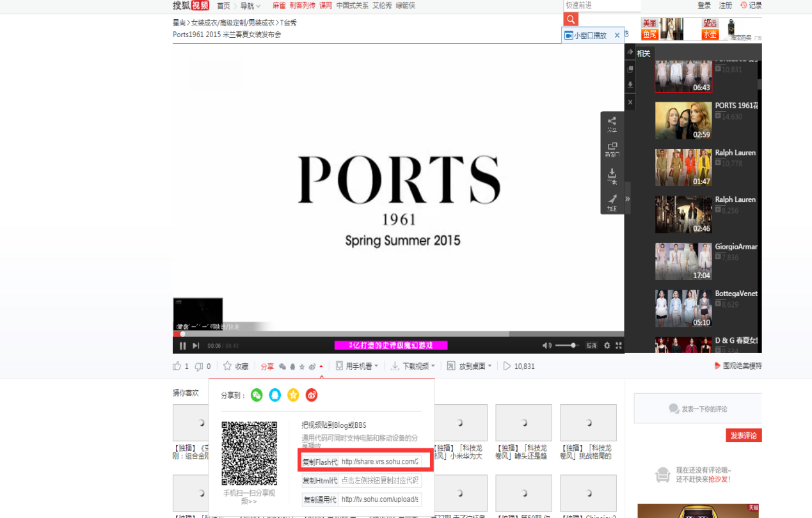Enter fullscreen mode in the player
The height and width of the screenshot is (518, 812).
(x=618, y=345)
